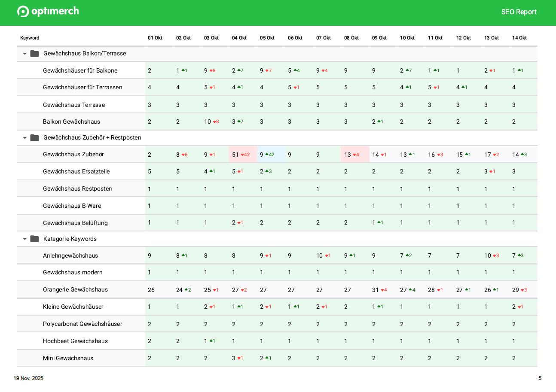Click the folder icon beside Gewächshaus Balkon/Terrasse
Image resolution: width=556 pixels, height=392 pixels.
tap(34, 53)
